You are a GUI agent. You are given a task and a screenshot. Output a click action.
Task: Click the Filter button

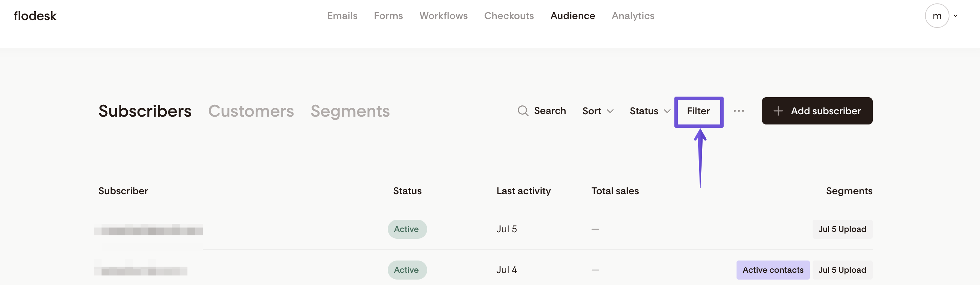pyautogui.click(x=698, y=111)
